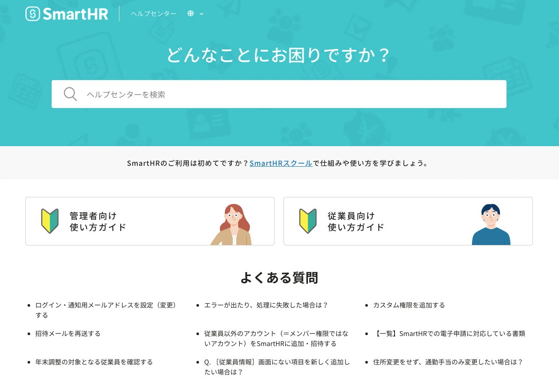Image resolution: width=559 pixels, height=392 pixels.
Task: Open 年末調整の対象となる従業員を確認する article
Action: [94, 362]
